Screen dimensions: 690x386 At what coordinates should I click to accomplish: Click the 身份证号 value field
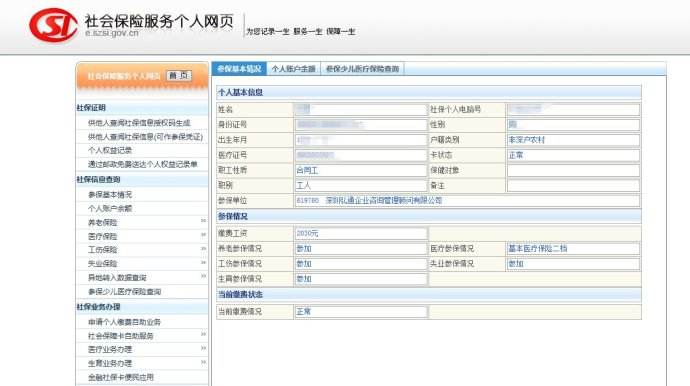pos(360,125)
